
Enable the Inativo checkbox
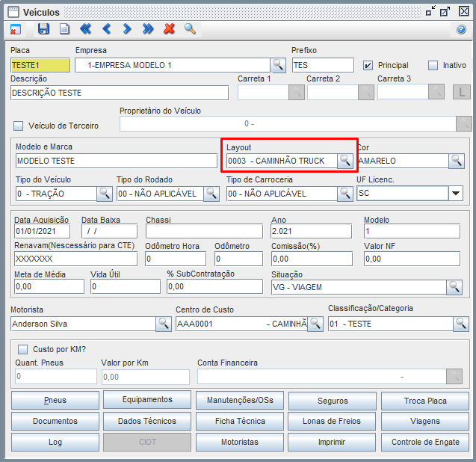point(433,65)
